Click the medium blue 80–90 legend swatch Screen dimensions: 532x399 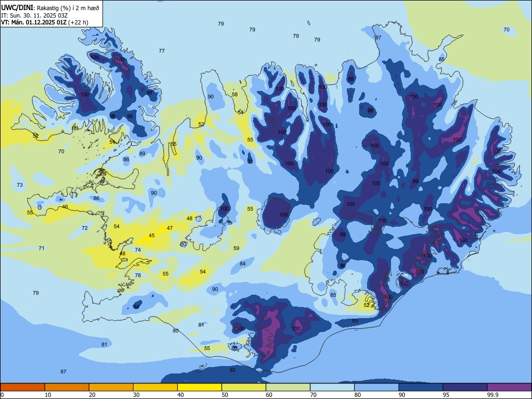click(x=377, y=387)
